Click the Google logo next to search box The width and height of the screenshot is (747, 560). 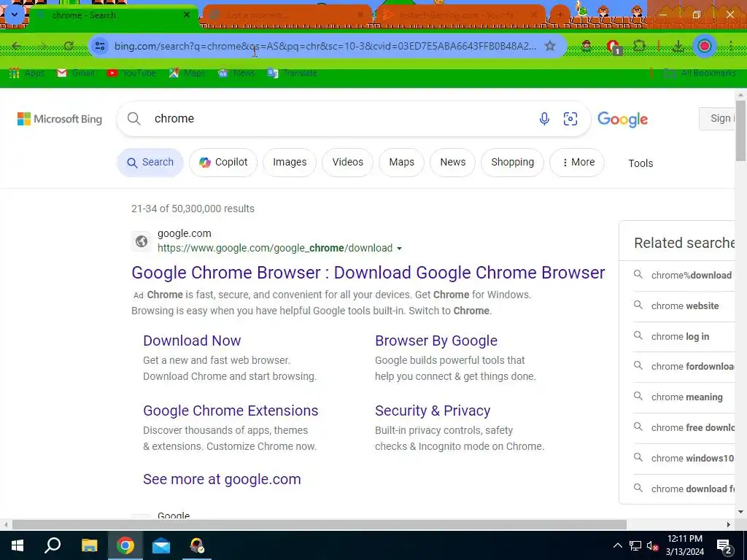click(x=622, y=119)
